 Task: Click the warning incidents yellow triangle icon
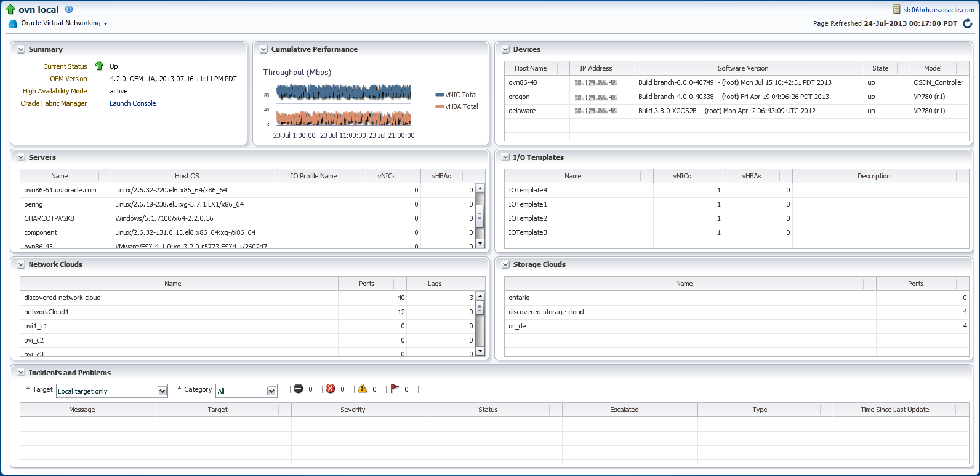(x=363, y=389)
